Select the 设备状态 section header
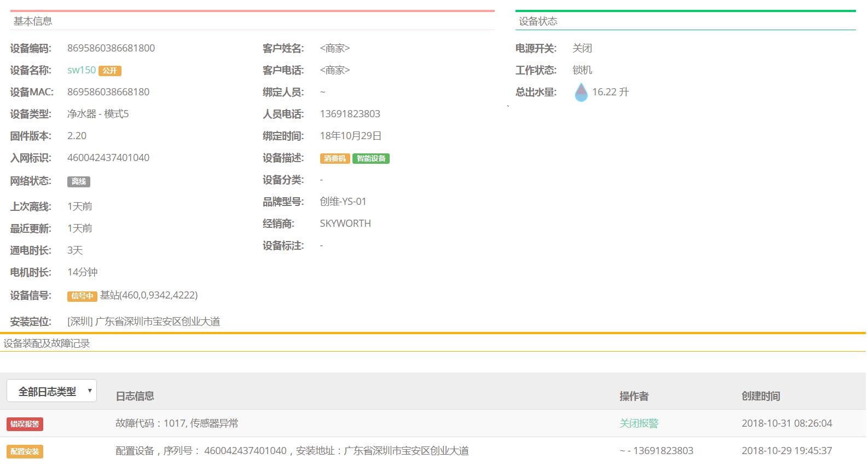Viewport: 868px width, 476px height. click(x=538, y=21)
